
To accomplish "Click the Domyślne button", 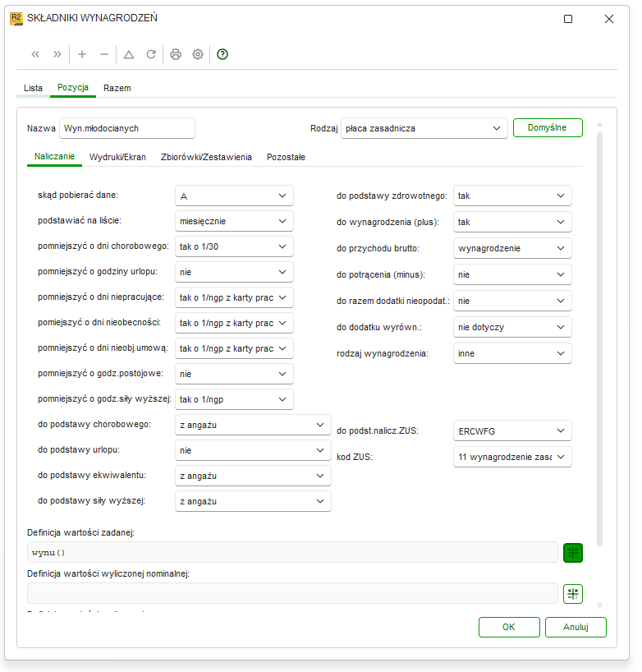I will point(548,127).
